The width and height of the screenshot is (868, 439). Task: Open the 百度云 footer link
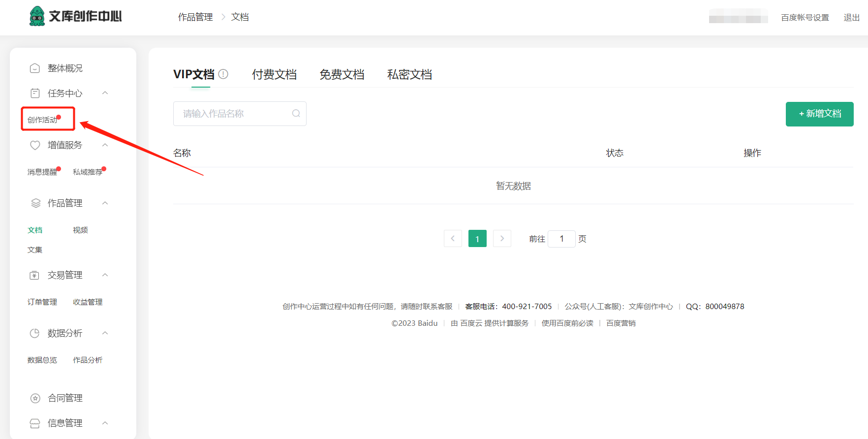point(471,323)
